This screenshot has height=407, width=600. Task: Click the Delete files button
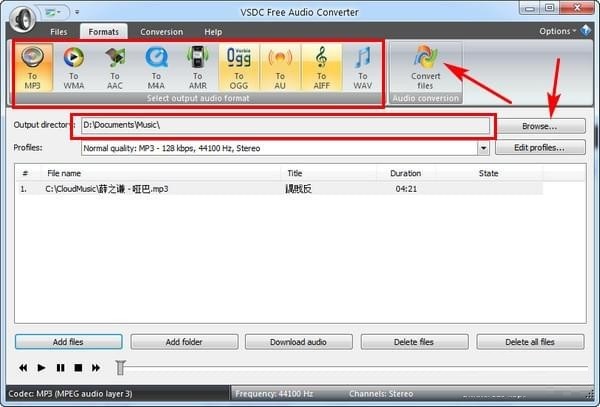point(414,342)
